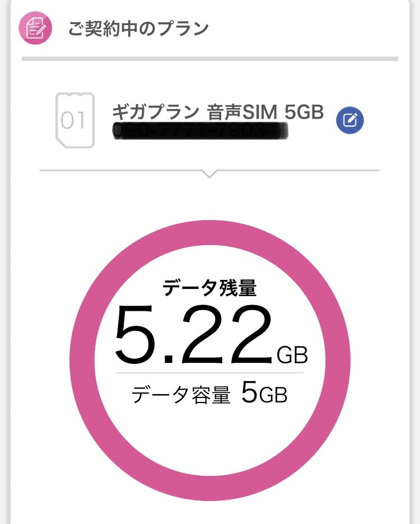Click the SIM card outline icon
Viewport: 420px width, 524px height.
click(75, 120)
